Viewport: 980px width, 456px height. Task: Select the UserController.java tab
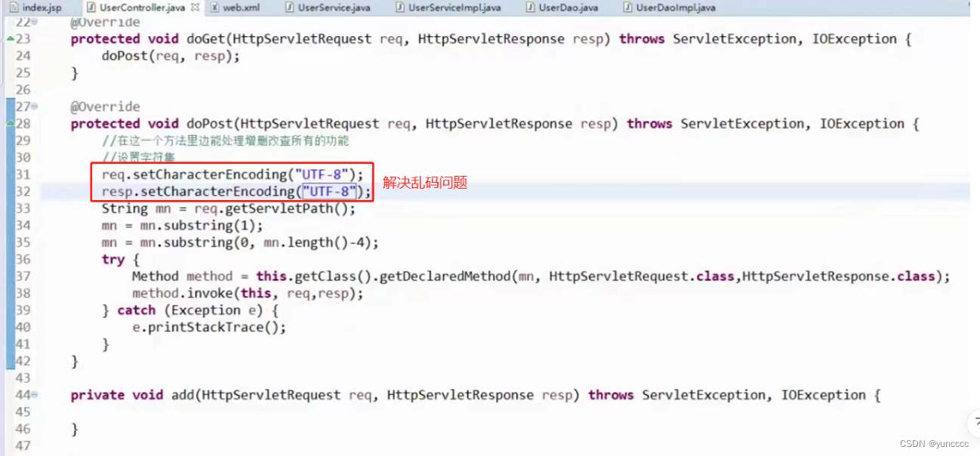(141, 8)
